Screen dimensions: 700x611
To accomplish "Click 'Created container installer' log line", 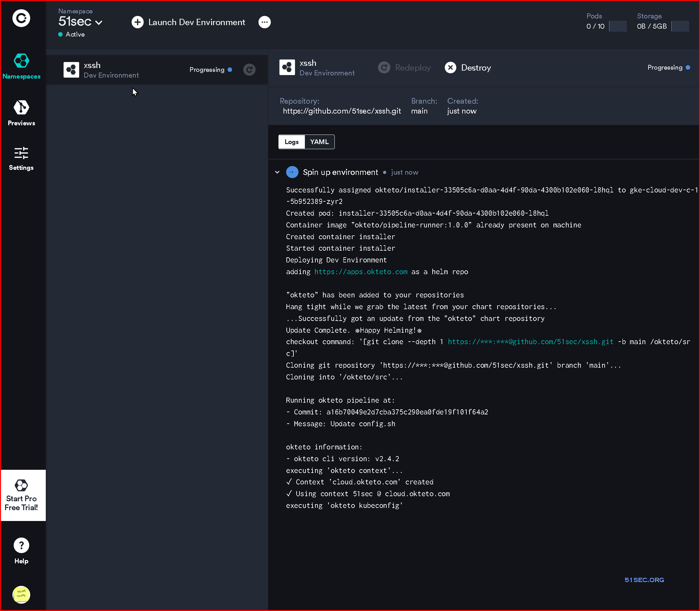I will (340, 237).
